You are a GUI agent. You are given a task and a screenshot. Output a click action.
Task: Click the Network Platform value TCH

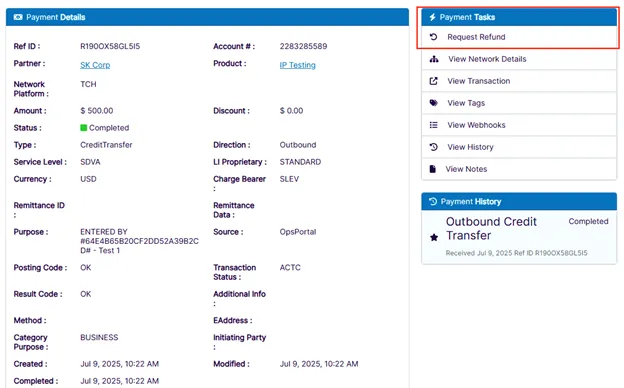pyautogui.click(x=88, y=84)
